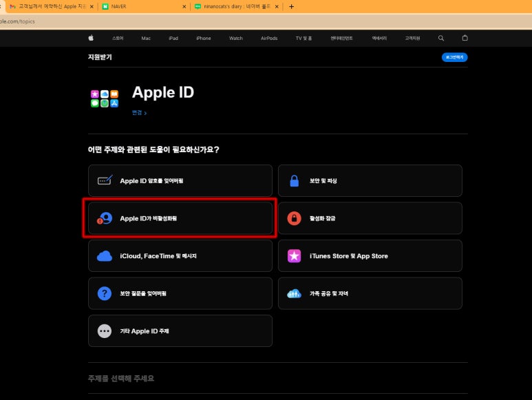The image size is (532, 400).
Task: Open the shopping bag icon
Action: click(x=465, y=38)
